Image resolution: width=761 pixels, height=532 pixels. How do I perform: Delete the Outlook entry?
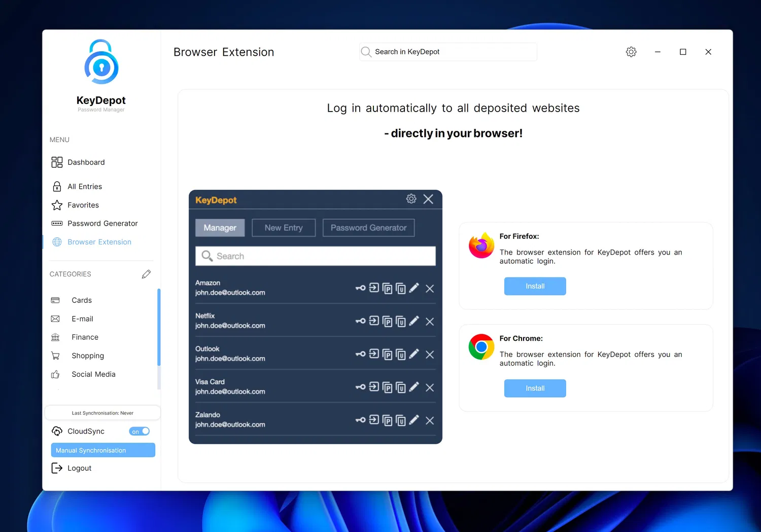click(430, 354)
